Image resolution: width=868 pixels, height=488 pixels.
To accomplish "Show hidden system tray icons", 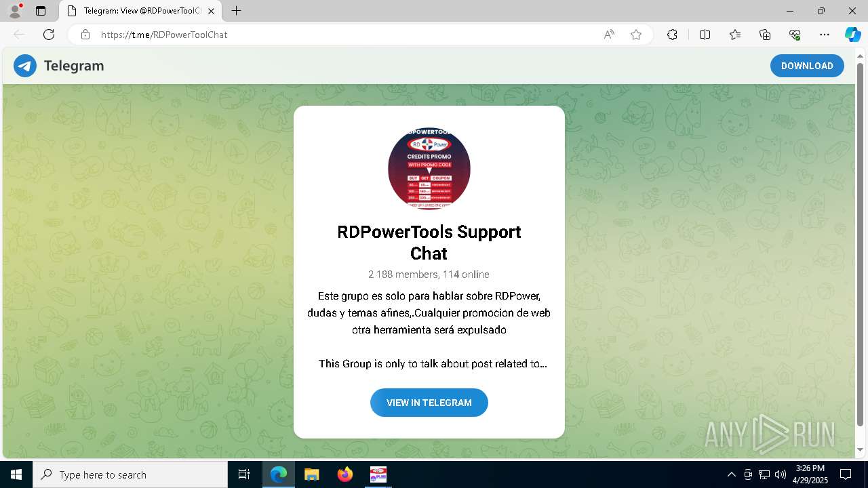I will point(731,474).
